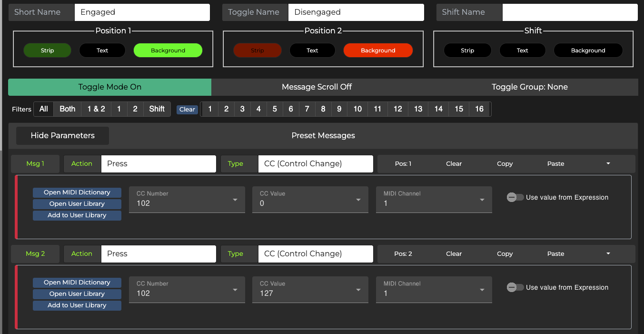The image size is (644, 334).
Task: Open Position 1 Background color picker
Action: pyautogui.click(x=168, y=51)
